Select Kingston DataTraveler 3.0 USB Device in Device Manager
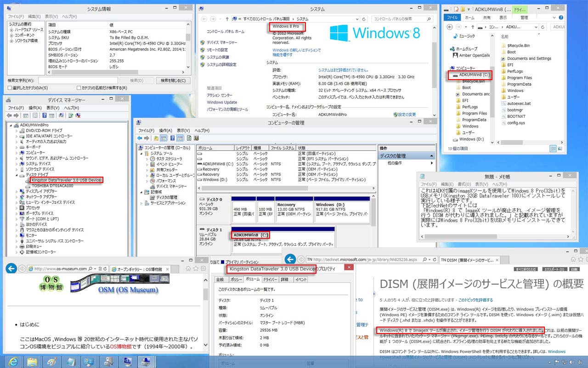588x368 pixels. [67, 180]
